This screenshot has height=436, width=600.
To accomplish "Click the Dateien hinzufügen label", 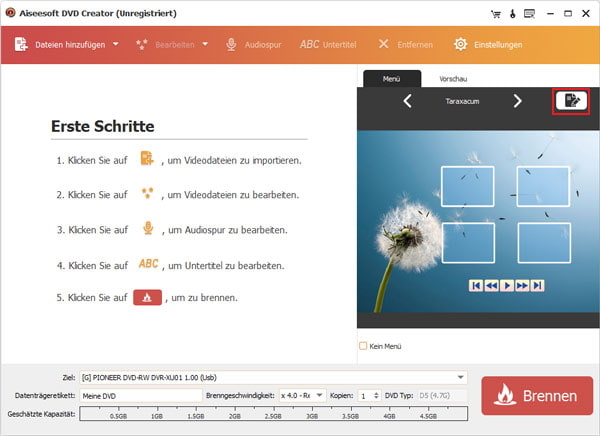I will 70,45.
